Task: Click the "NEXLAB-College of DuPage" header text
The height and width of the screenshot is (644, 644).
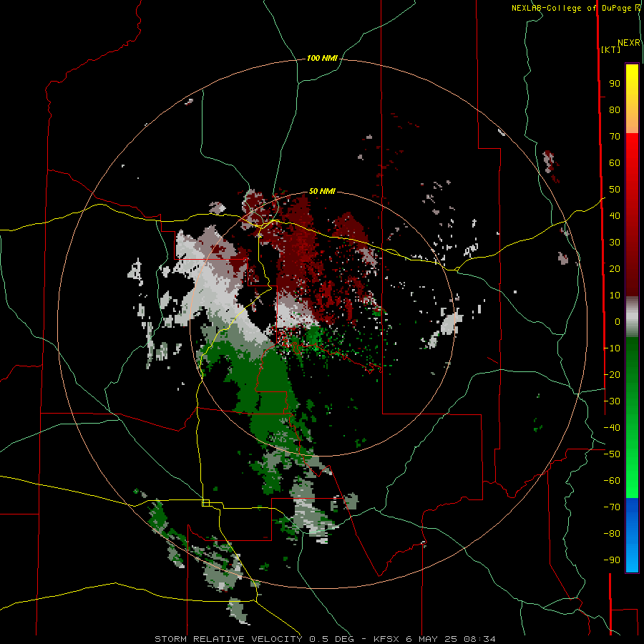Action: tap(572, 8)
